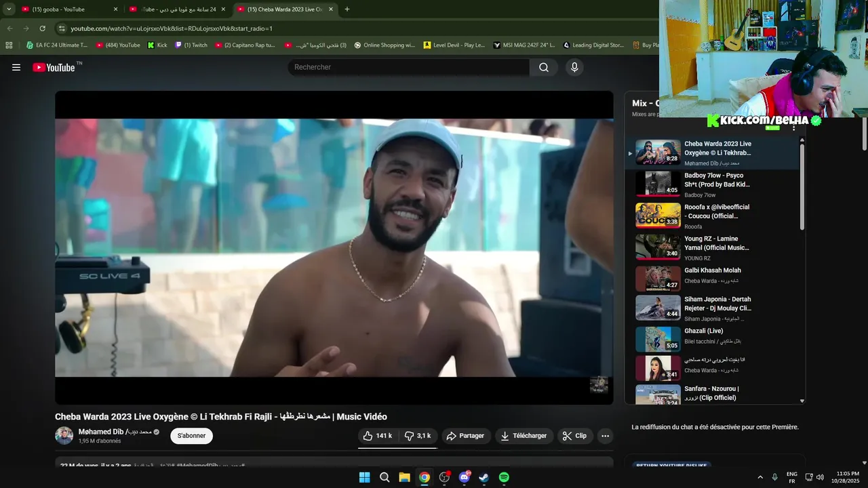Open the (1) Twitch bookmark
Viewport: 868px width, 488px height.
point(191,45)
